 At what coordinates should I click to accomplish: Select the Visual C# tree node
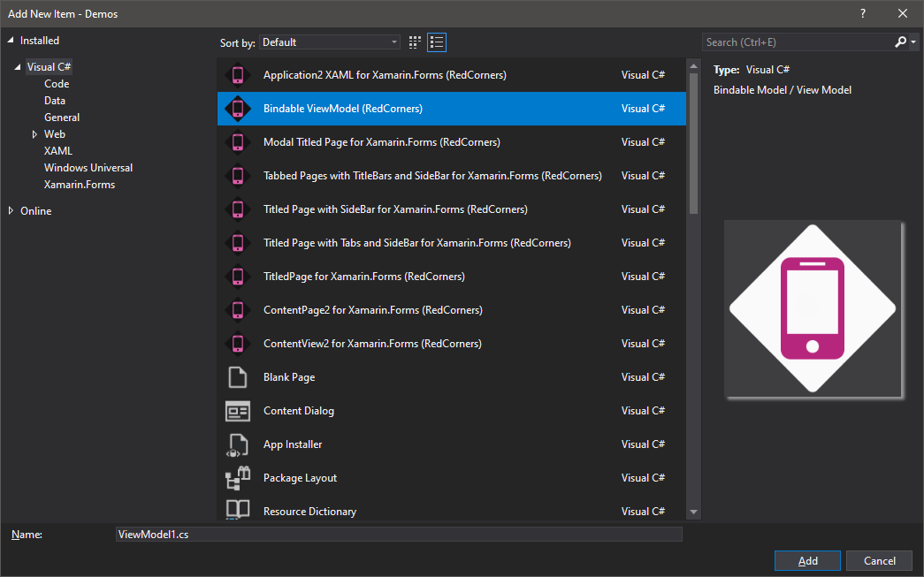[49, 67]
